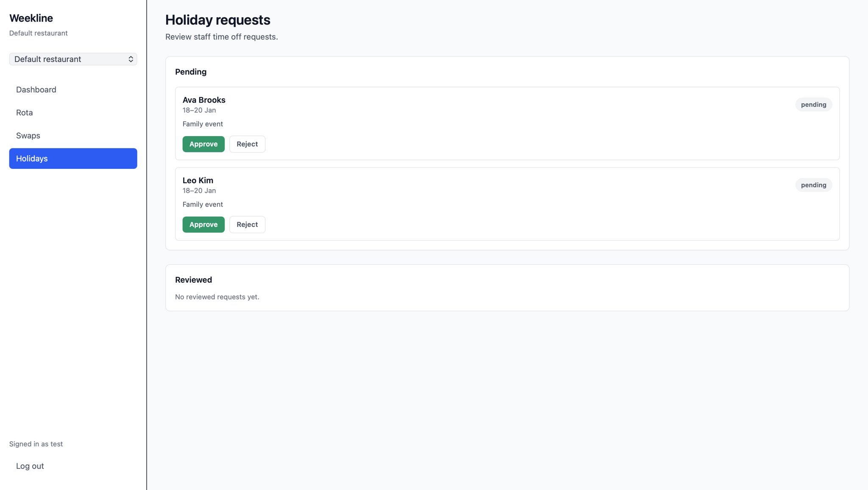Click 'No reviewed requests yet.' text

[217, 297]
